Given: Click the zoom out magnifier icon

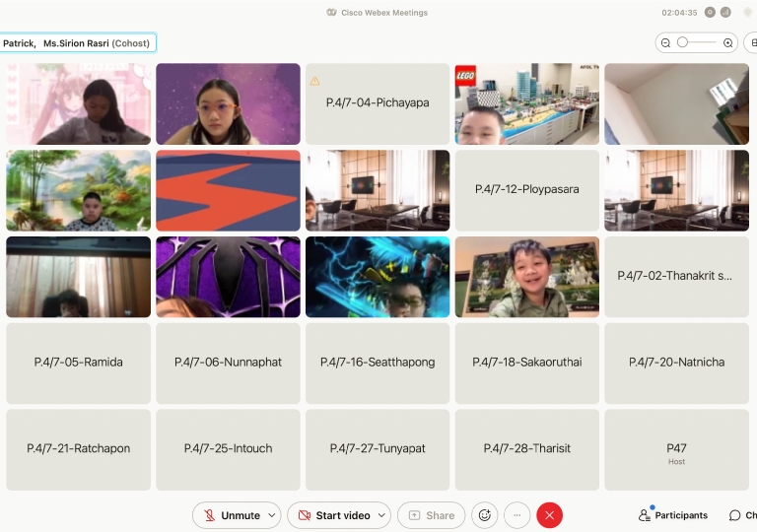Looking at the screenshot, I should coord(665,43).
